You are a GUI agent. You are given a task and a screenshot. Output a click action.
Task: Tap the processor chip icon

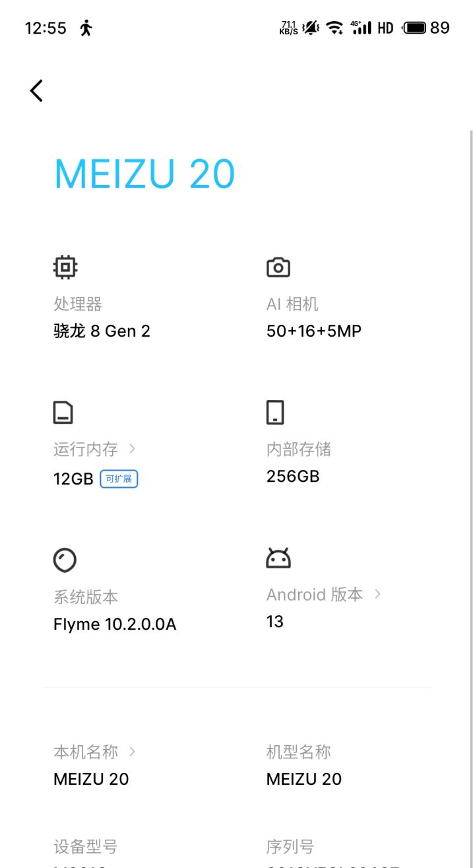[65, 267]
